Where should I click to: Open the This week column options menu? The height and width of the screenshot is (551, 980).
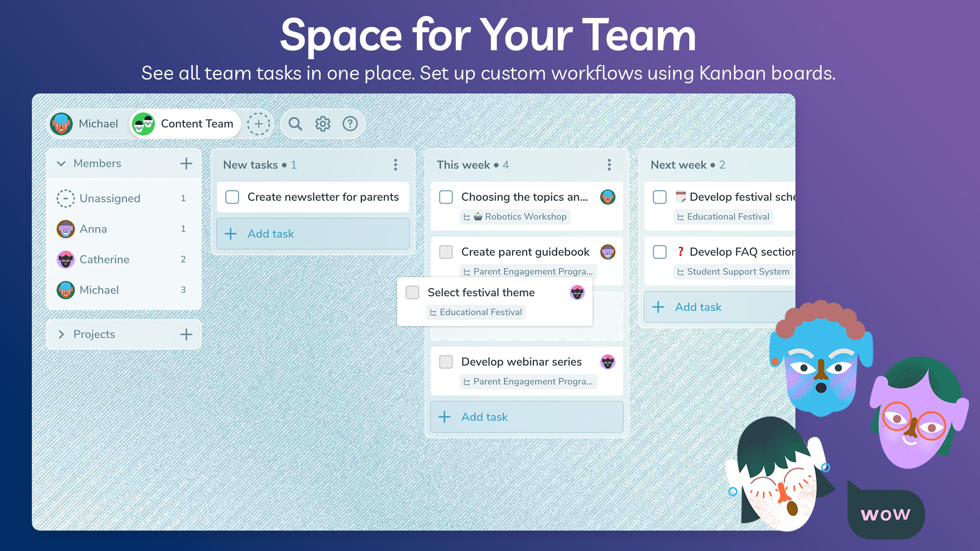click(609, 165)
